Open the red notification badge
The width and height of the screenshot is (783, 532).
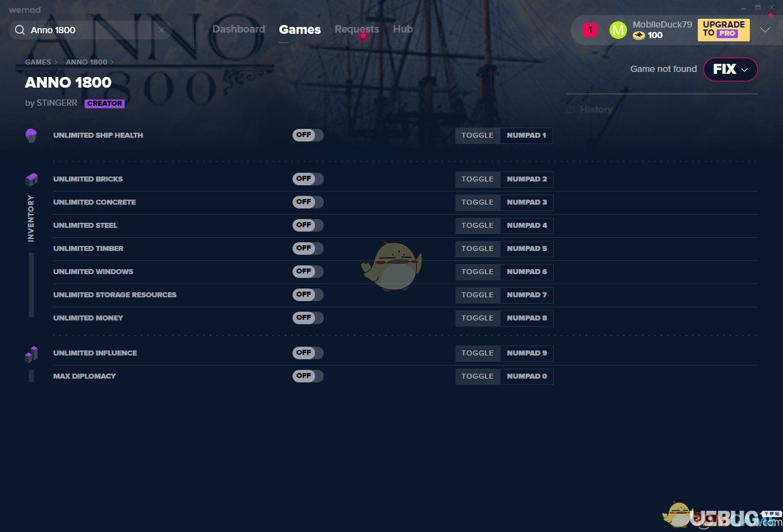pyautogui.click(x=589, y=29)
